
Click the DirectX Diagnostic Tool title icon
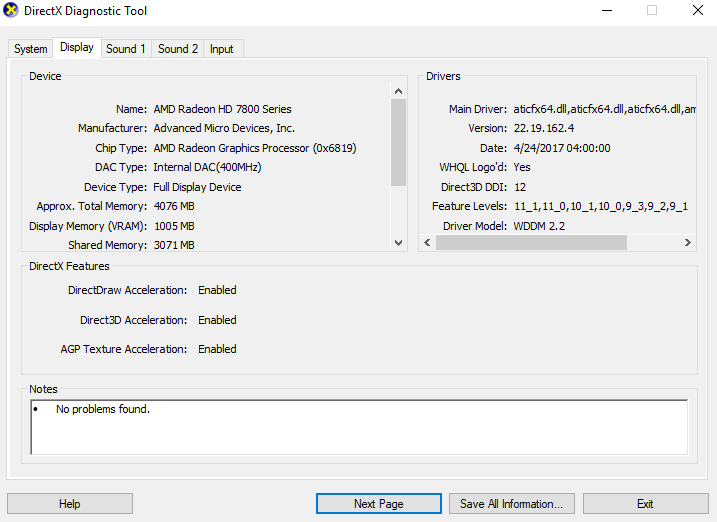tap(11, 10)
